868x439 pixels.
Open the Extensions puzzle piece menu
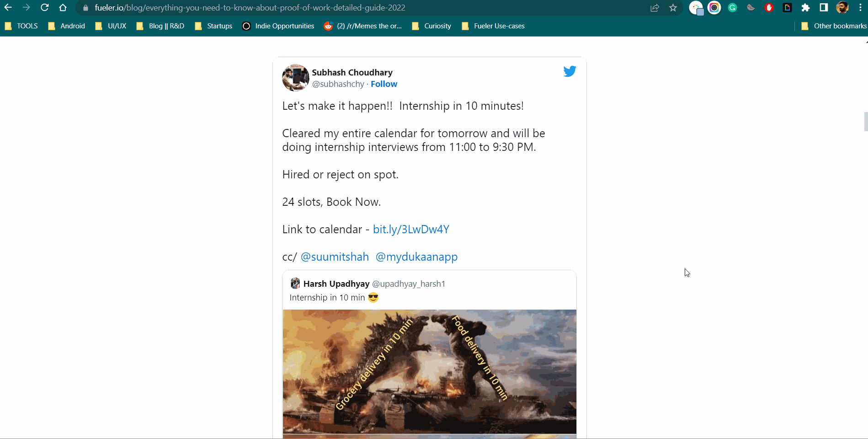[805, 8]
